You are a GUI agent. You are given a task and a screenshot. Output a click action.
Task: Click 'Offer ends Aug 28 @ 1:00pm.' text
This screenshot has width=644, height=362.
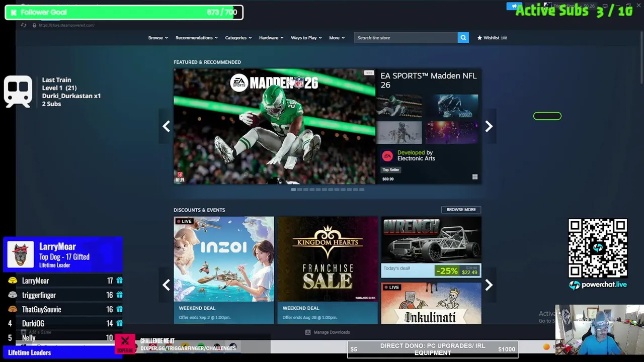coord(310,318)
